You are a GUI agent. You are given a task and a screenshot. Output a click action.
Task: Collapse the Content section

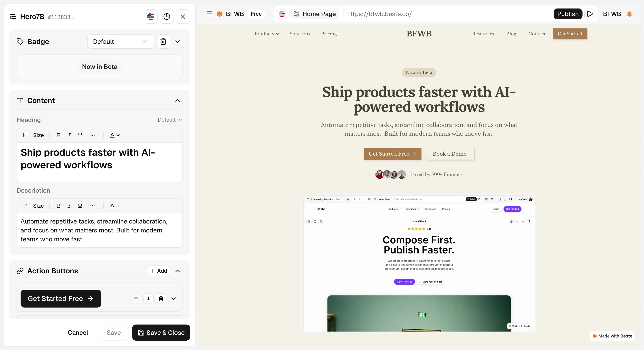[178, 101]
